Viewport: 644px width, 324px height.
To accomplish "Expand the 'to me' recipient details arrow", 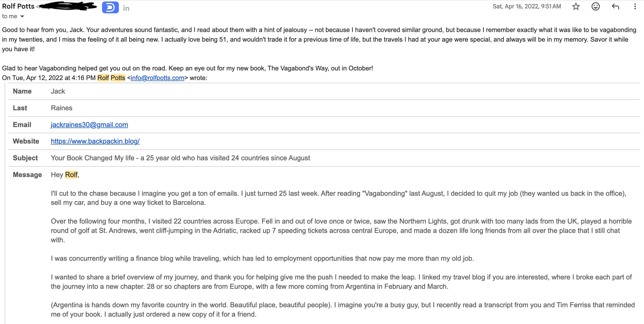I will tap(22, 16).
